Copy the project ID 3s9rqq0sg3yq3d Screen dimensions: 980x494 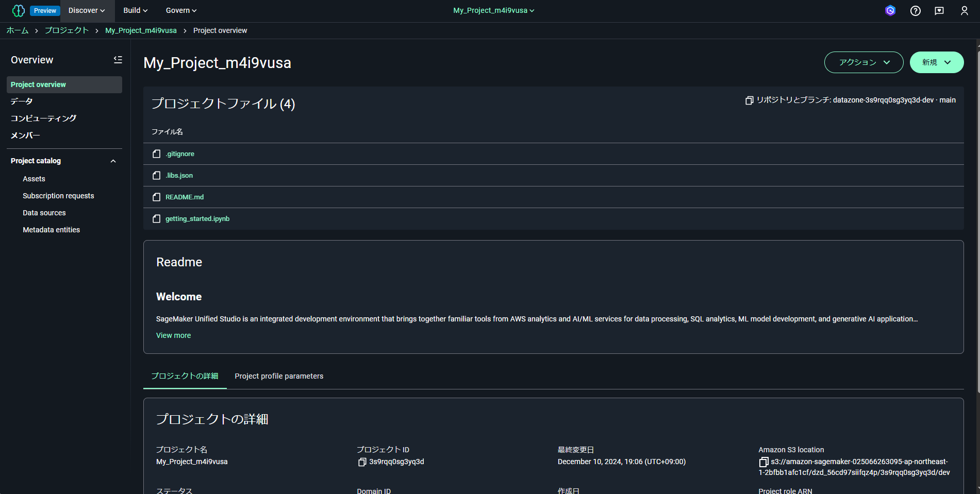(x=362, y=462)
